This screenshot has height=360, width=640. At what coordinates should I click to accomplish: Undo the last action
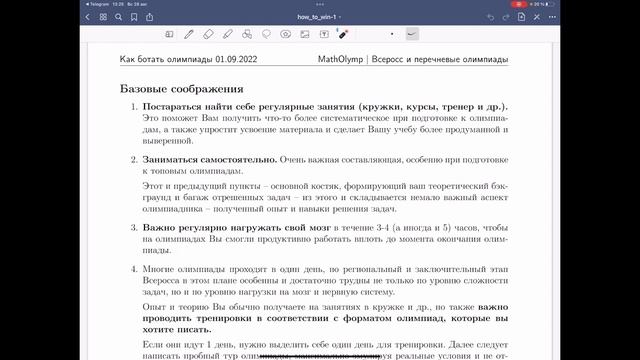point(491,17)
